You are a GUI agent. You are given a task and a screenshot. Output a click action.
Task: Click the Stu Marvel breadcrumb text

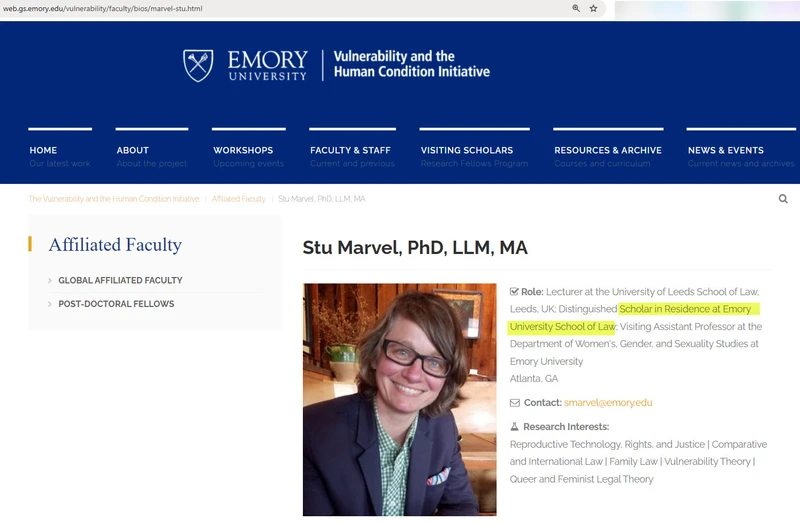322,199
